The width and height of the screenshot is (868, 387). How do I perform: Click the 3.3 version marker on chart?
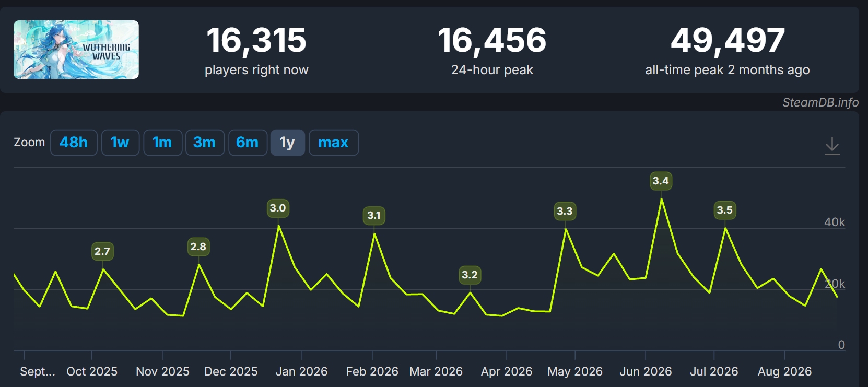coord(565,211)
